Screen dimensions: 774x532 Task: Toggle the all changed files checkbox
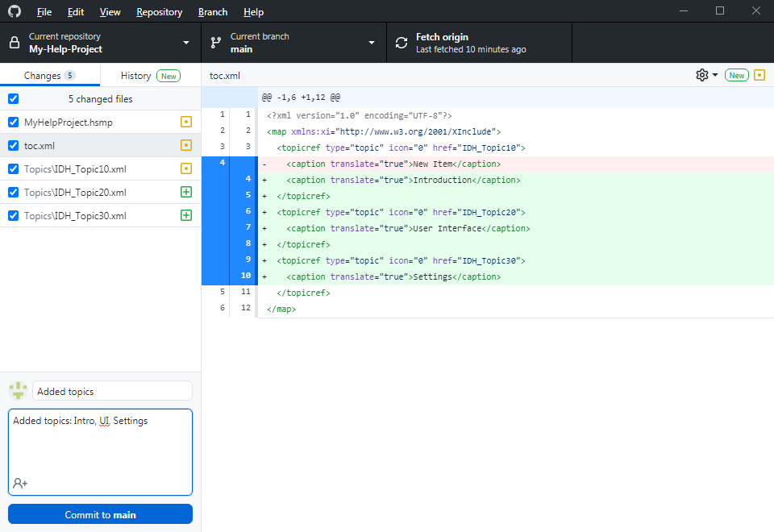pyautogui.click(x=13, y=99)
